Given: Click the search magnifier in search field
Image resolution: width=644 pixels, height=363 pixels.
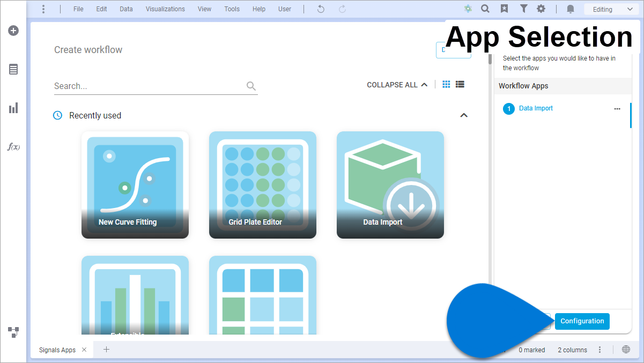Looking at the screenshot, I should click(x=251, y=86).
